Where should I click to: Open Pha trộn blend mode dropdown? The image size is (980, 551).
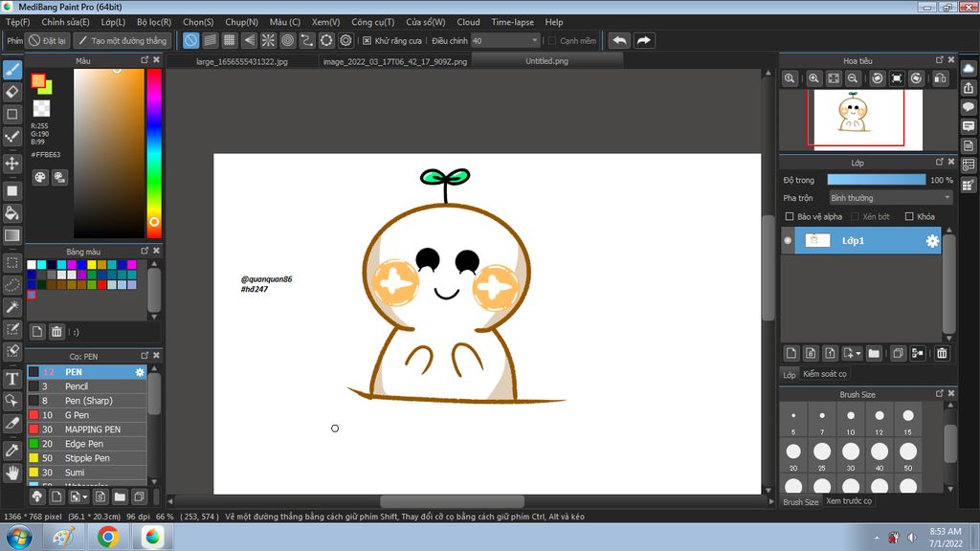[891, 198]
